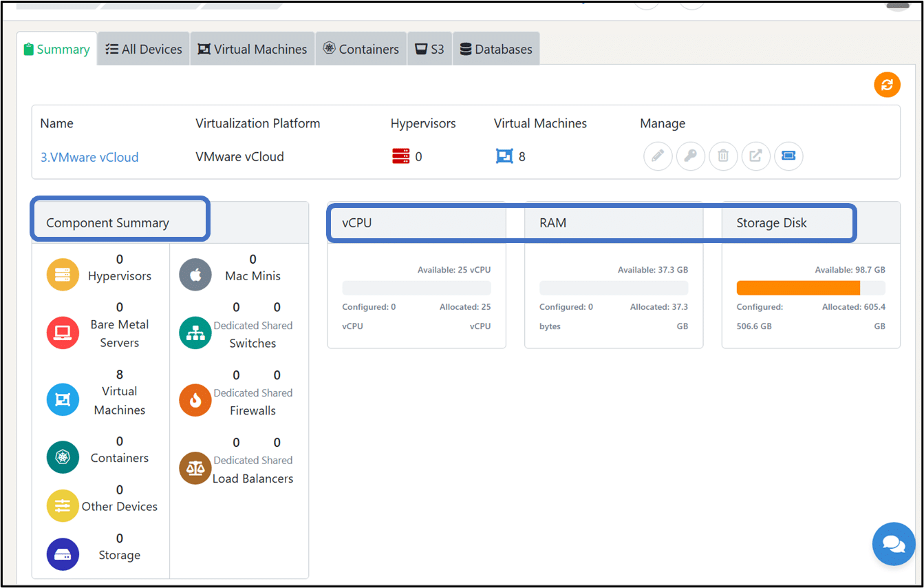Viewport: 924px width, 588px height.
Task: Click the red Bare Metal Servers icon
Action: [63, 333]
